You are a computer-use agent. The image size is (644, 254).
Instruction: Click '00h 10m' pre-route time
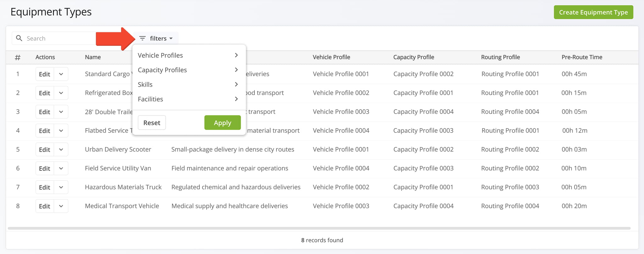(x=574, y=168)
